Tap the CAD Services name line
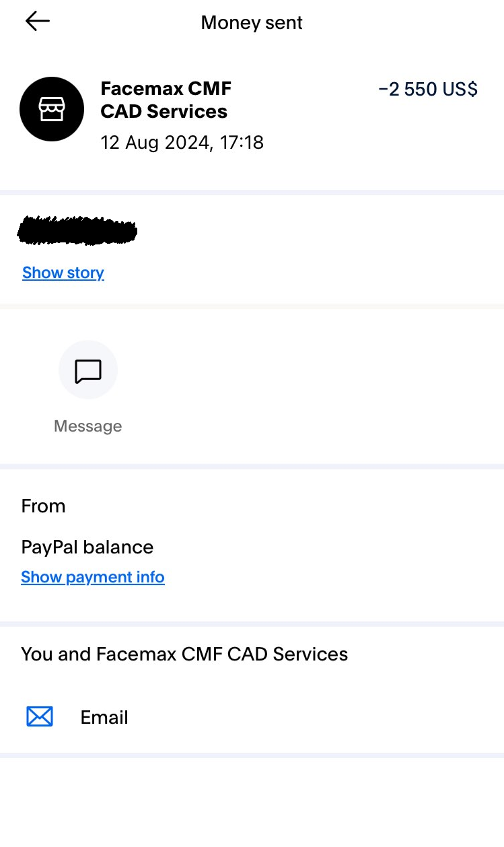This screenshot has width=504, height=847. [164, 112]
